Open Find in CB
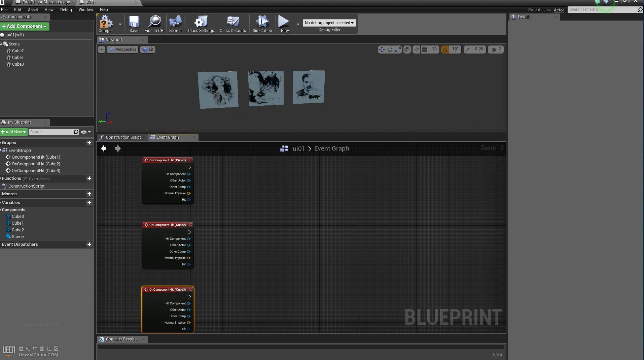Viewport: 644px width, 360px height. 154,24
